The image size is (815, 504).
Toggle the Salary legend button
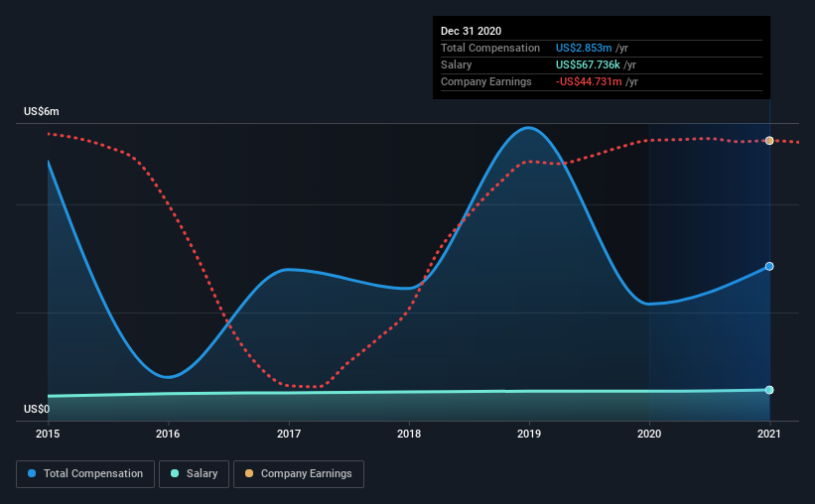point(194,474)
